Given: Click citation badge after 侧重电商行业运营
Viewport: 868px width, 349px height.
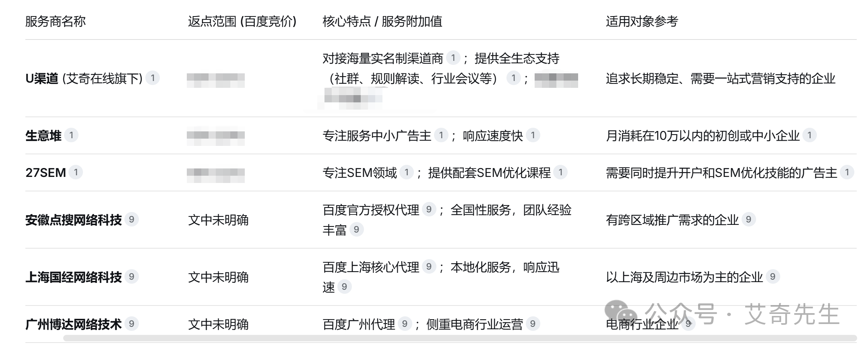Looking at the screenshot, I should coord(533,324).
